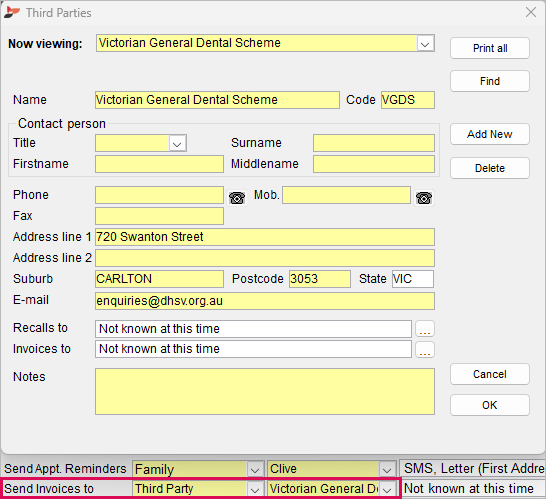Click the Invoices to text field
This screenshot has height=499, width=546.
pos(253,349)
